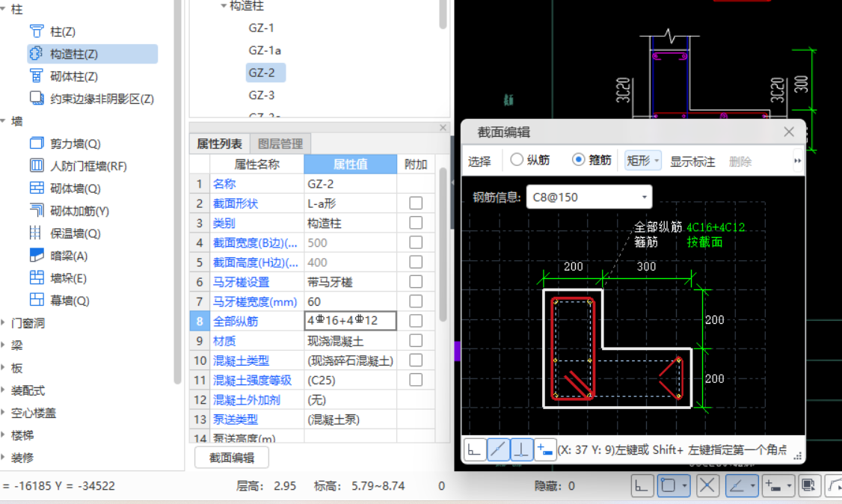The width and height of the screenshot is (842, 504).
Task: Click 显示标注 in section editor toolbar
Action: pyautogui.click(x=692, y=162)
